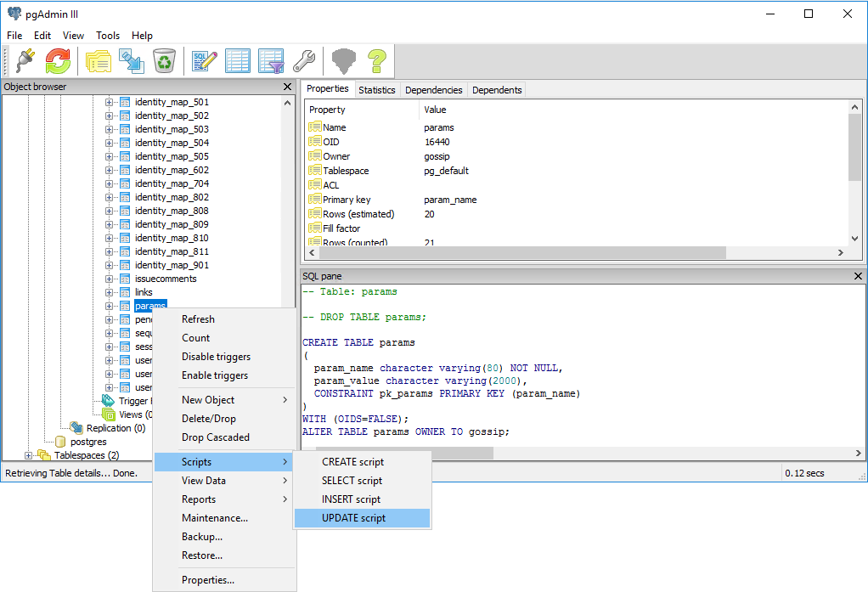Click the Refresh icon in the toolbar
Viewport: 868px width, 592px height.
point(56,61)
